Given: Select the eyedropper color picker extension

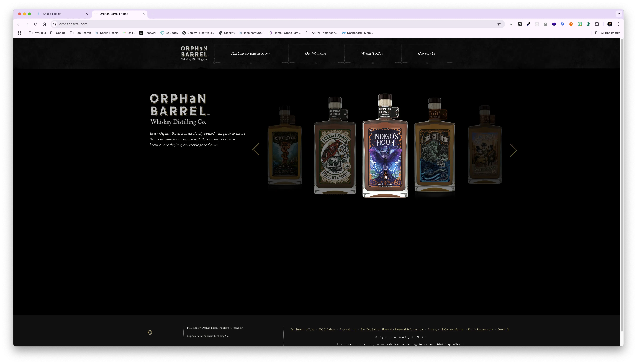Looking at the screenshot, I should pyautogui.click(x=528, y=24).
